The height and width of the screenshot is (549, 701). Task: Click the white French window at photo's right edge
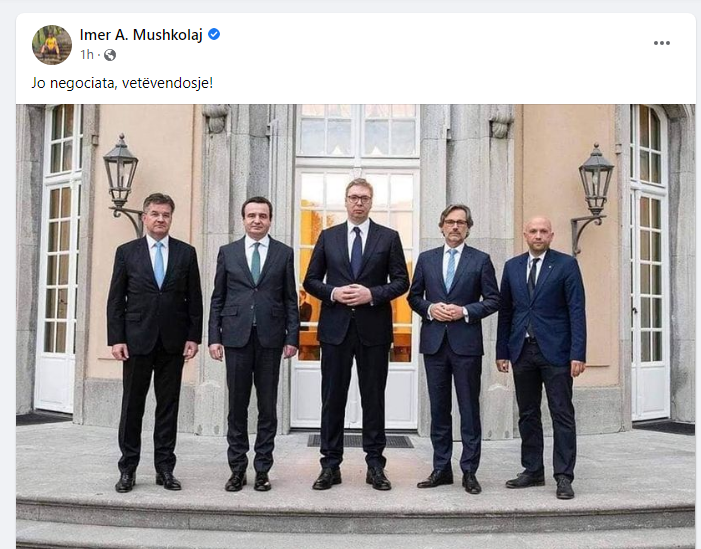click(649, 262)
